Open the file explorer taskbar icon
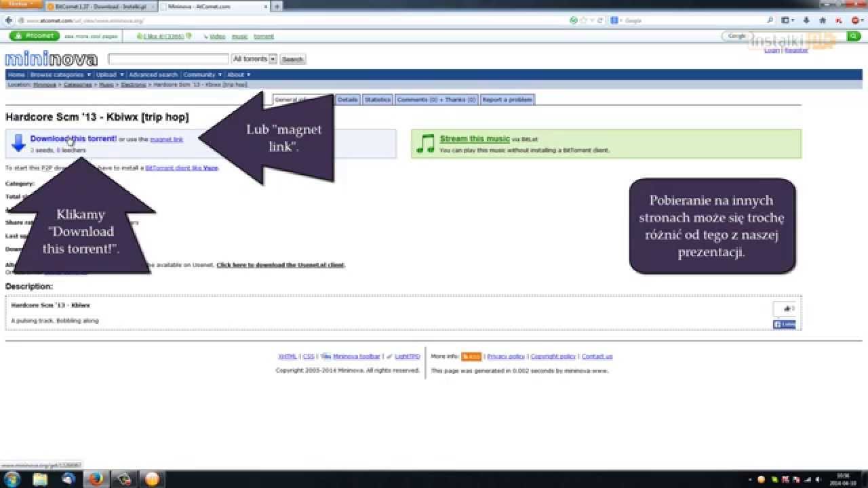This screenshot has height=488, width=868. tap(40, 479)
